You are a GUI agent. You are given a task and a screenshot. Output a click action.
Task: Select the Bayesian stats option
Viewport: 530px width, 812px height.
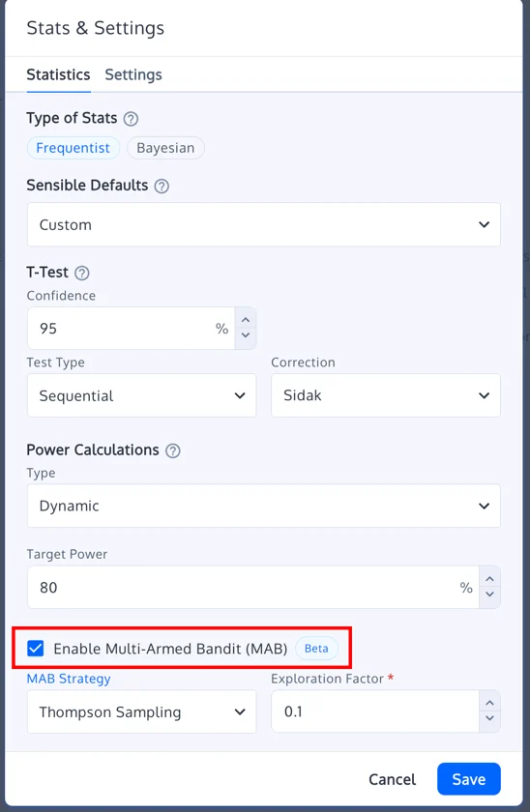click(x=165, y=148)
